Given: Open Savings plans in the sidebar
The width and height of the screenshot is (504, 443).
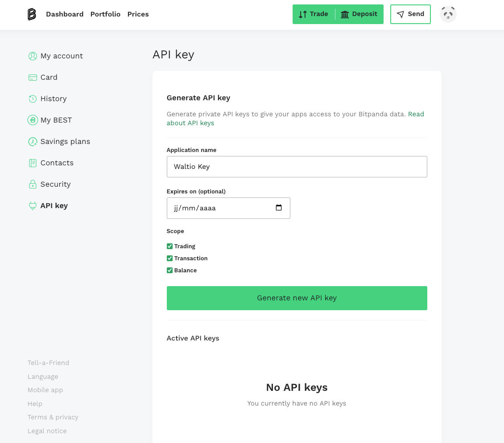Looking at the screenshot, I should pos(65,141).
